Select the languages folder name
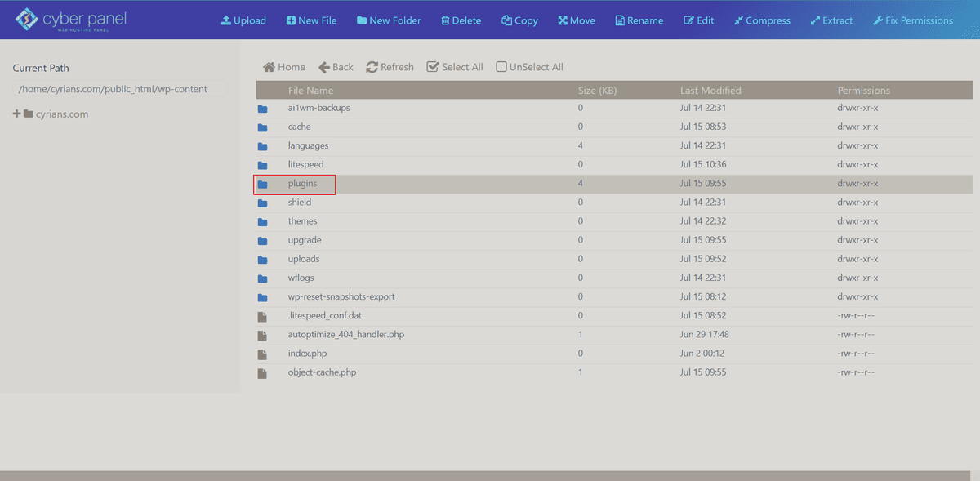The height and width of the screenshot is (481, 980). point(309,145)
